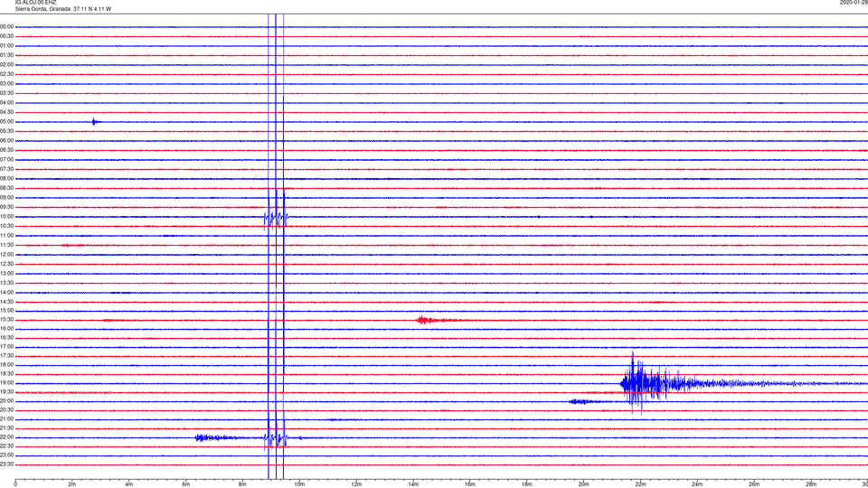Click the 26m axis tick label
This screenshot has height=488, width=868.
pyautogui.click(x=754, y=484)
